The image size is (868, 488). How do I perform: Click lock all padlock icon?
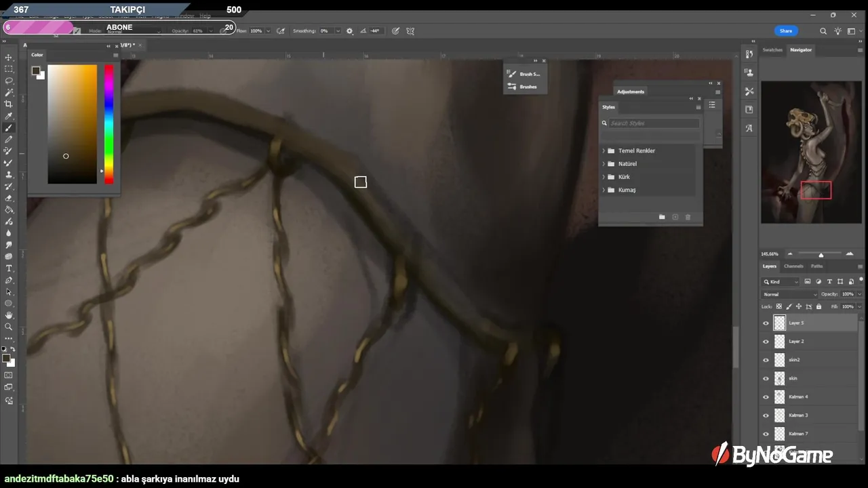[x=819, y=306]
